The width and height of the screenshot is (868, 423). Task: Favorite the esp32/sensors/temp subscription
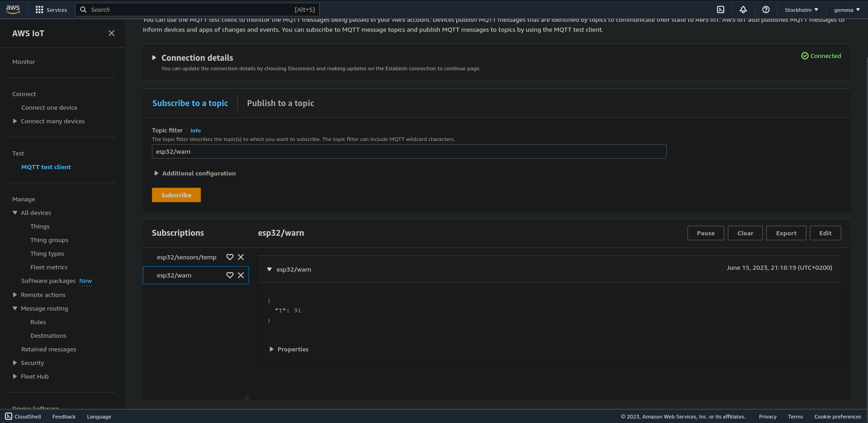(230, 257)
